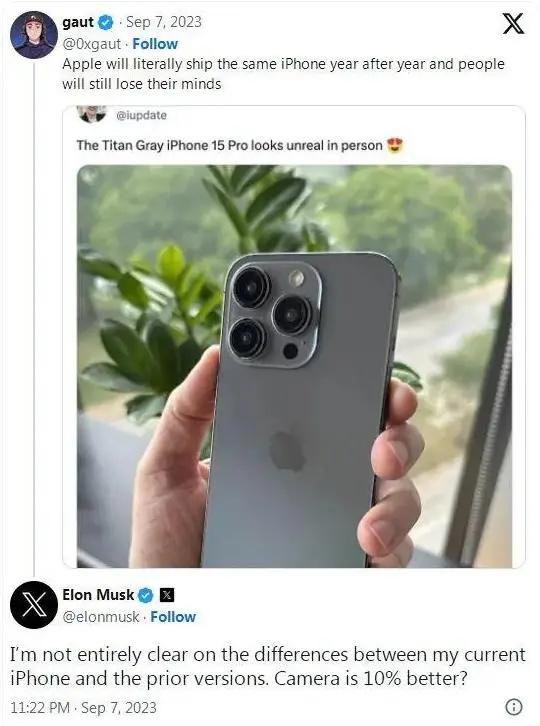
Task: Follow the @elonmusk account
Action: click(173, 617)
